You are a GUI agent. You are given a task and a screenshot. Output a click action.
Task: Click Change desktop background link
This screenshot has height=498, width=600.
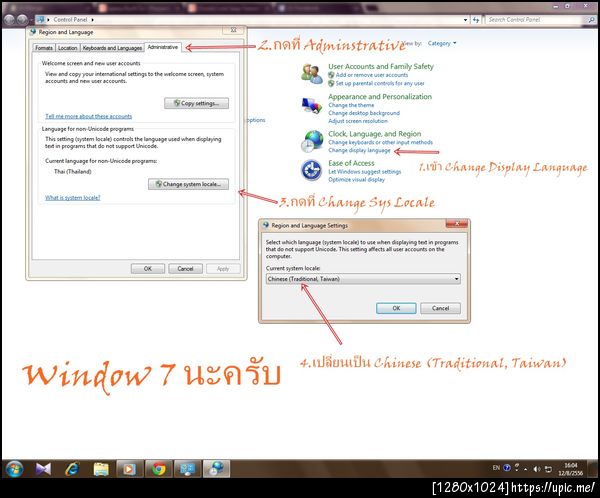point(364,113)
